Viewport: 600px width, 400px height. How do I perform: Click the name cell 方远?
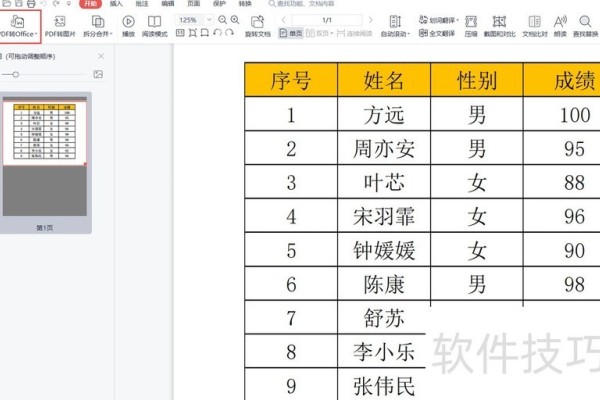coord(384,114)
